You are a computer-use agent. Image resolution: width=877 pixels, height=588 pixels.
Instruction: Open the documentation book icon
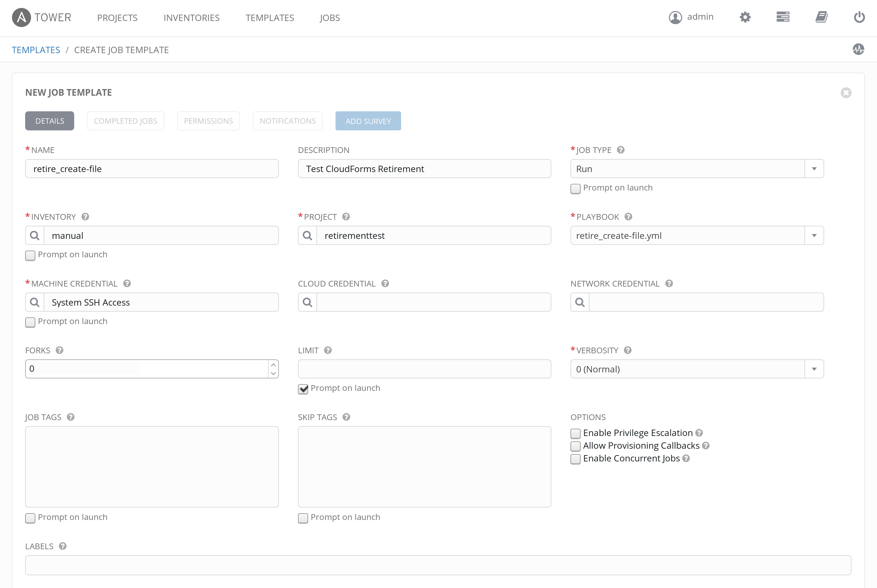822,17
